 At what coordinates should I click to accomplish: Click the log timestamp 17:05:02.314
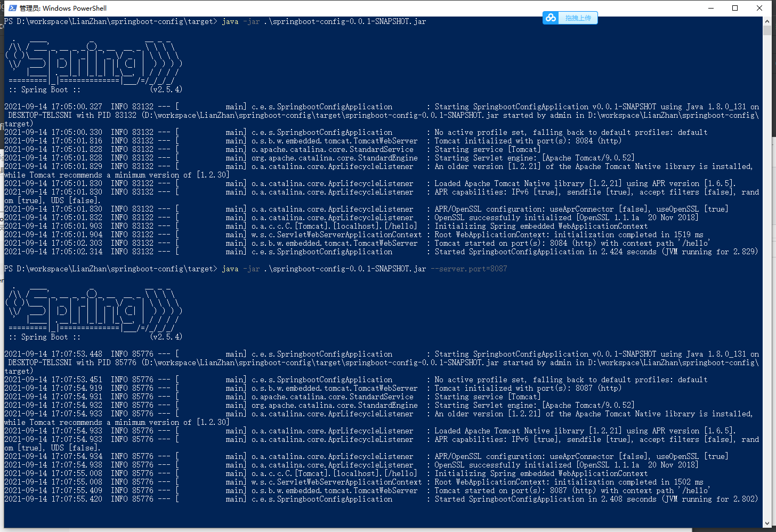[77, 252]
